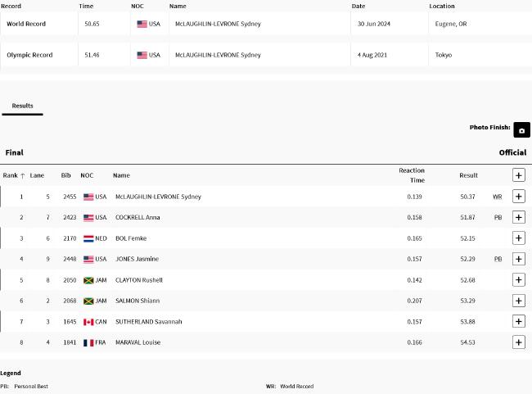This screenshot has height=394, width=532.
Task: Open McLAUGHLIN-LEVRONE Sydney in results table
Action: point(158,197)
